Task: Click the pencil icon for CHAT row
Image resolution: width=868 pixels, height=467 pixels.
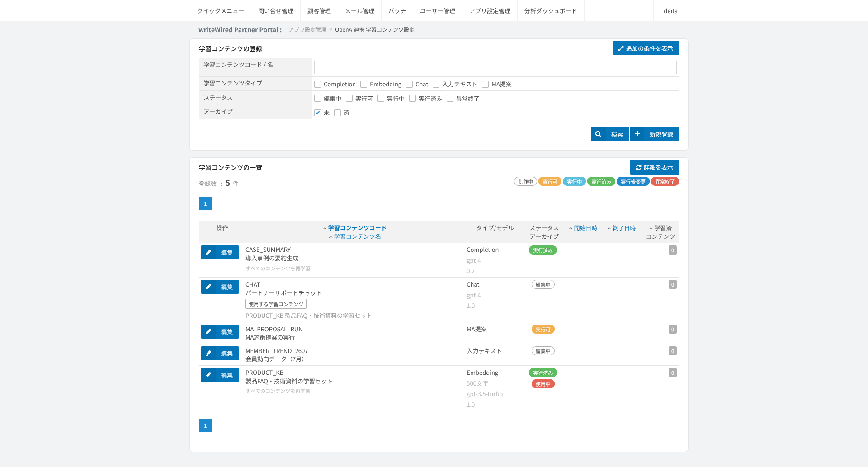Action: [208, 287]
